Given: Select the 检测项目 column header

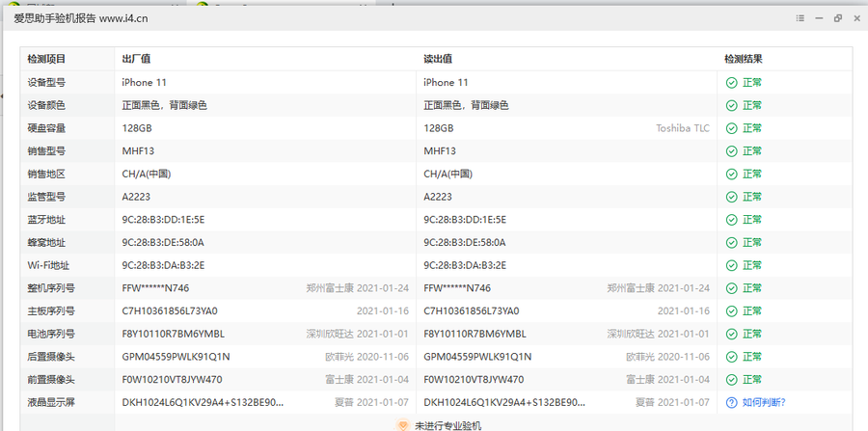Looking at the screenshot, I should 46,59.
